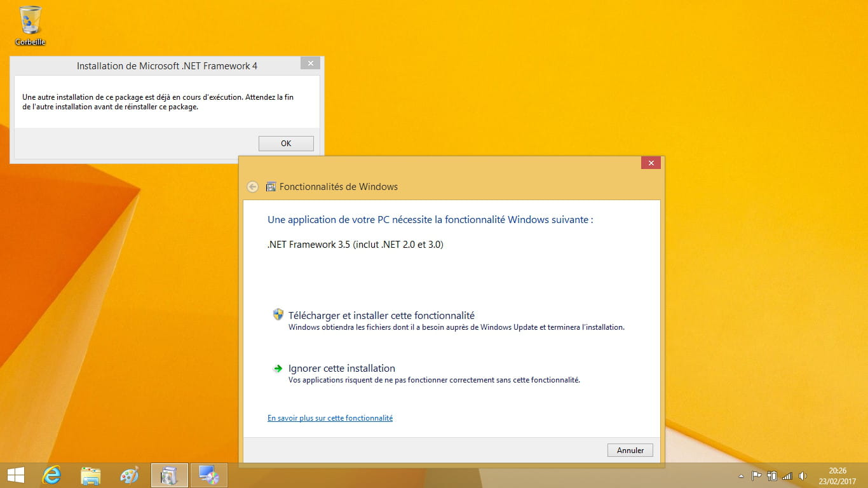
Task: Click the Annuler button
Action: pos(630,450)
